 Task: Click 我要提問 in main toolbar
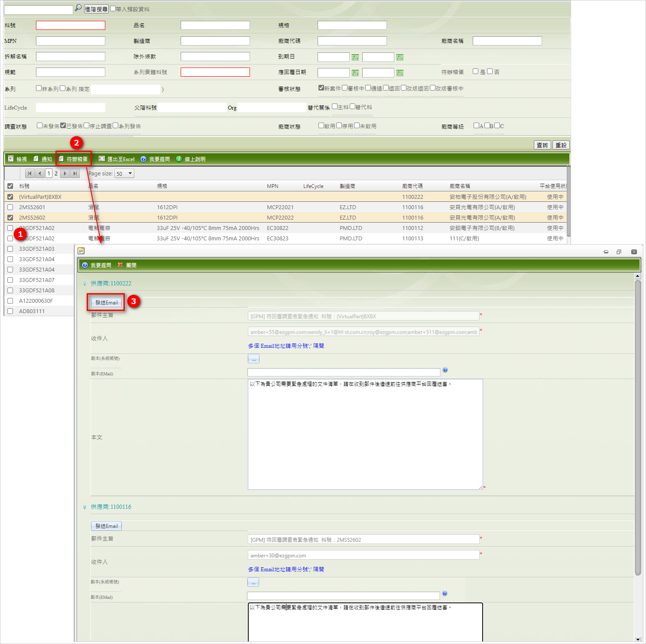[155, 159]
